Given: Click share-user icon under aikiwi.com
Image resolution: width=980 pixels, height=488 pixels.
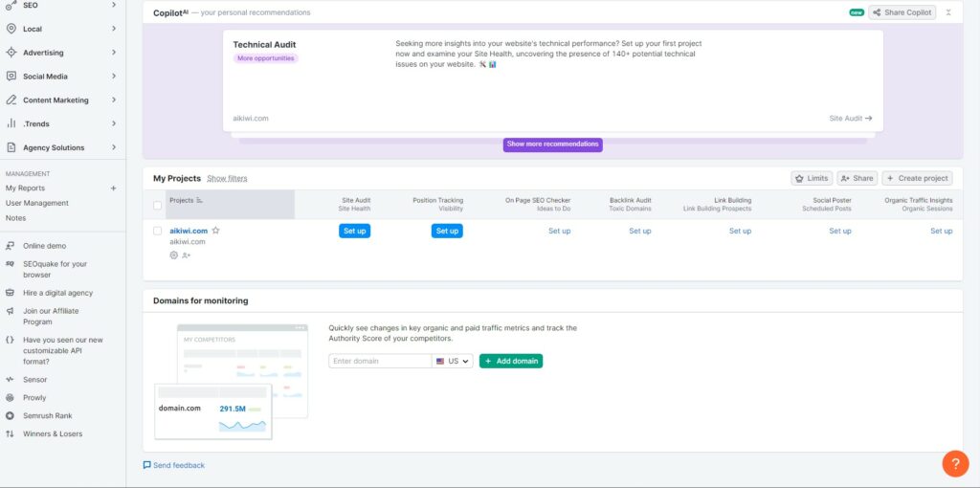Looking at the screenshot, I should [x=187, y=255].
